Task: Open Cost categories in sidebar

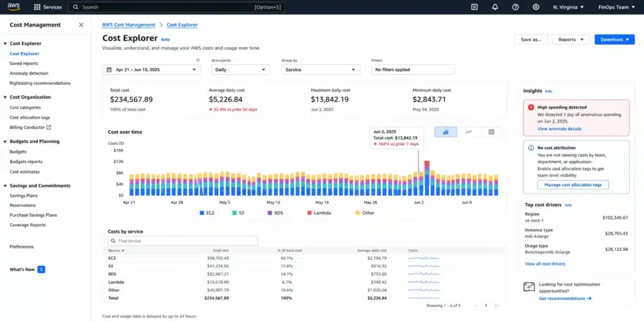Action: pyautogui.click(x=25, y=108)
